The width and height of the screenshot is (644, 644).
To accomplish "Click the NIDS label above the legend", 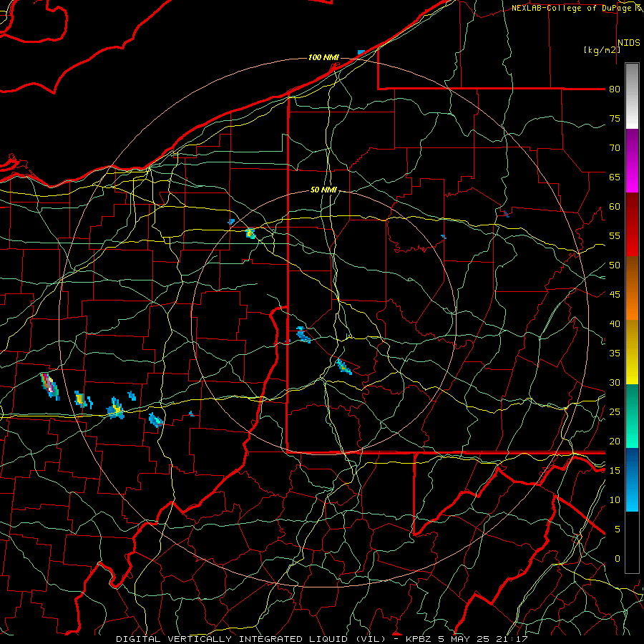I will click(x=629, y=43).
